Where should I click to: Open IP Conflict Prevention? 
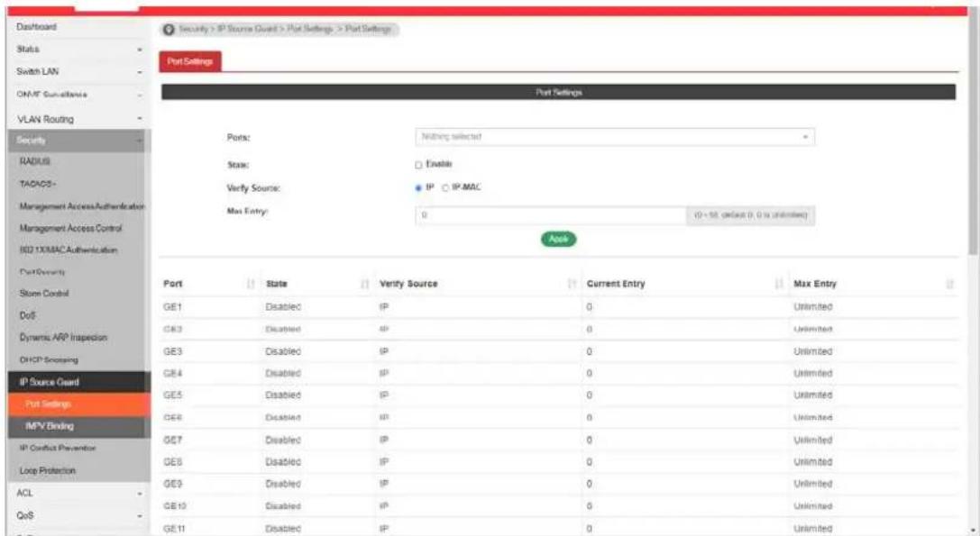pos(58,448)
